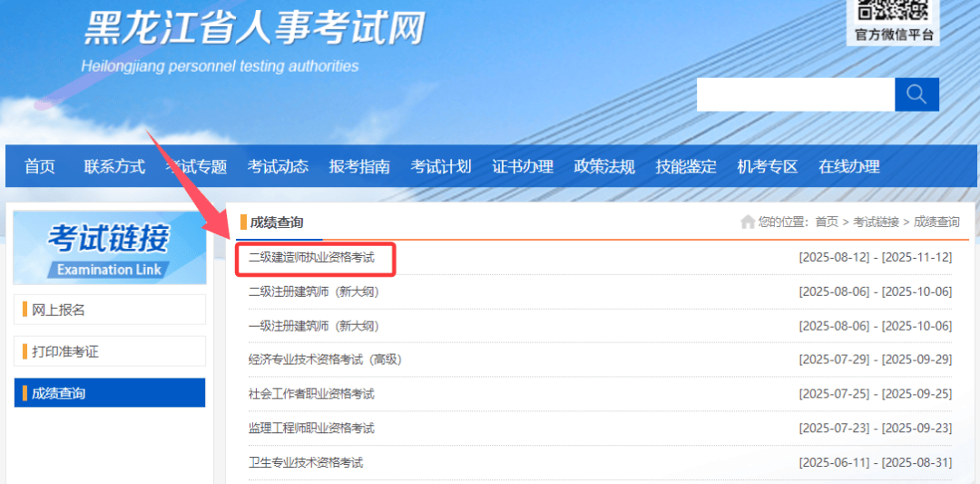Open the 二级注册建筑师（新大纲）link
The image size is (980, 484).
[313, 291]
